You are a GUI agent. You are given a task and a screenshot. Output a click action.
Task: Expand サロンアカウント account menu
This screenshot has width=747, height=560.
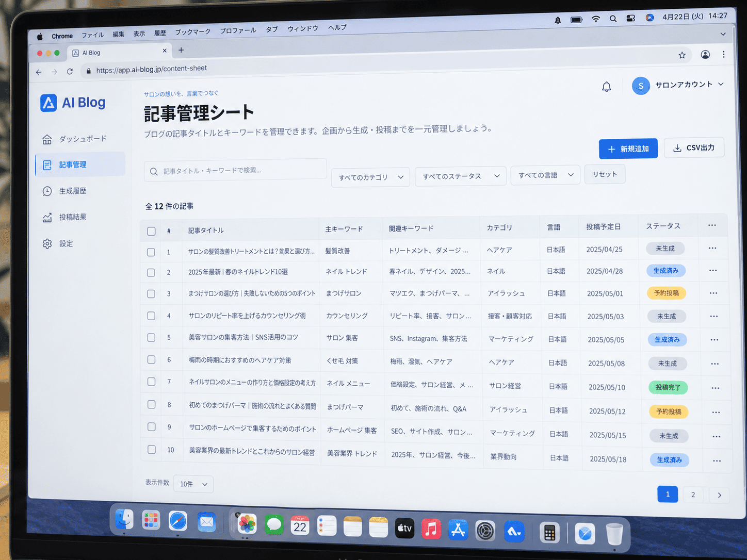[x=678, y=85]
